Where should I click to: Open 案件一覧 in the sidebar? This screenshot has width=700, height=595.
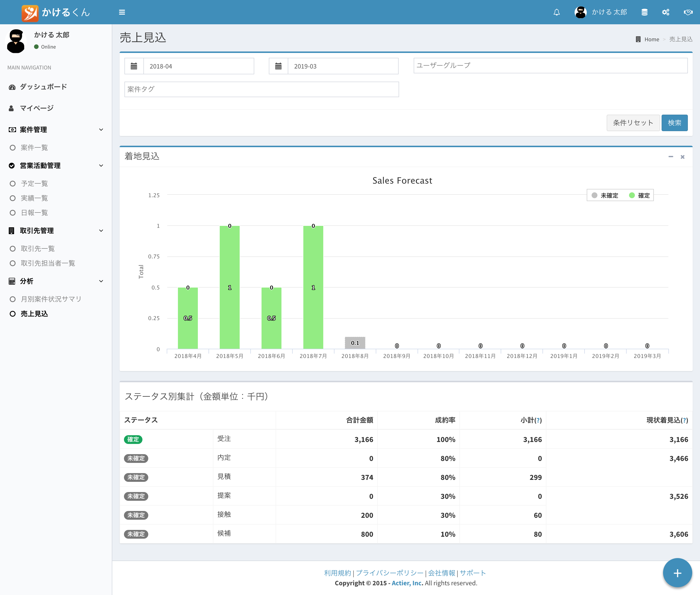click(35, 147)
